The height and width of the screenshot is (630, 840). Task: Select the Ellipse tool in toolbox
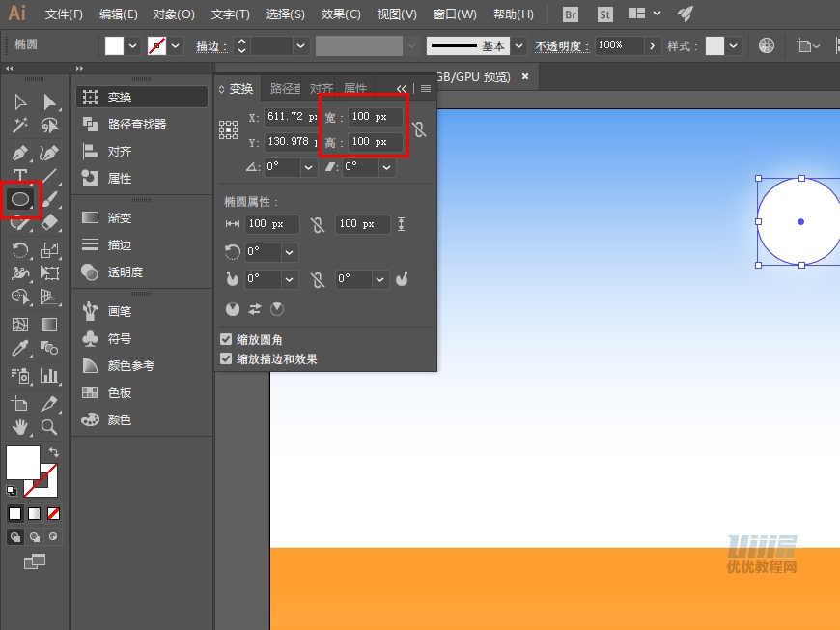click(x=20, y=199)
